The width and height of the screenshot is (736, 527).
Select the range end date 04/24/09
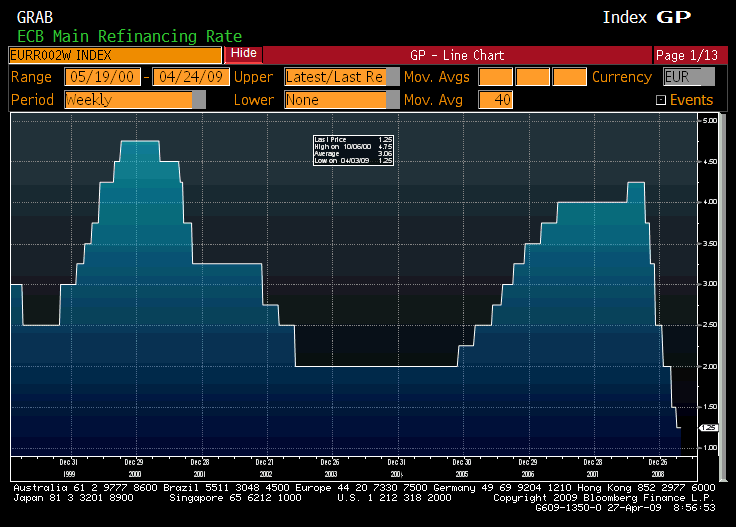point(190,77)
